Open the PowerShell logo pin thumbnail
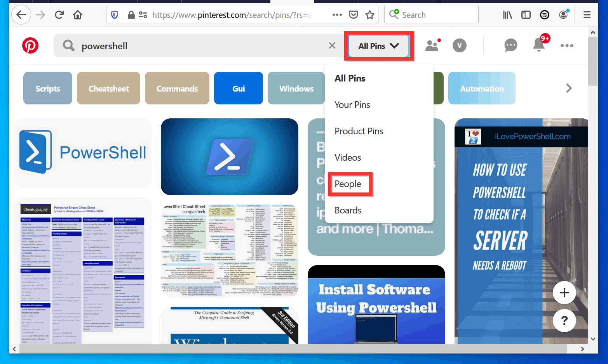This screenshot has width=608, height=364. pos(82,153)
